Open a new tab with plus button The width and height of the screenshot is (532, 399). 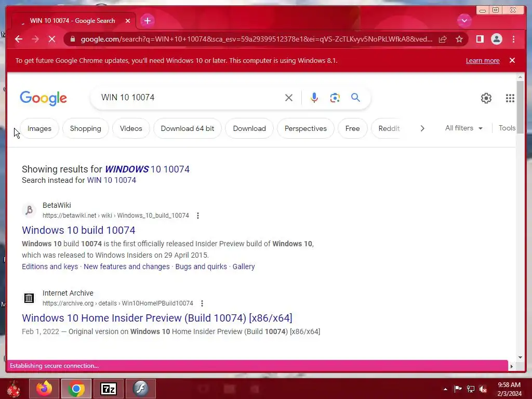click(x=147, y=21)
